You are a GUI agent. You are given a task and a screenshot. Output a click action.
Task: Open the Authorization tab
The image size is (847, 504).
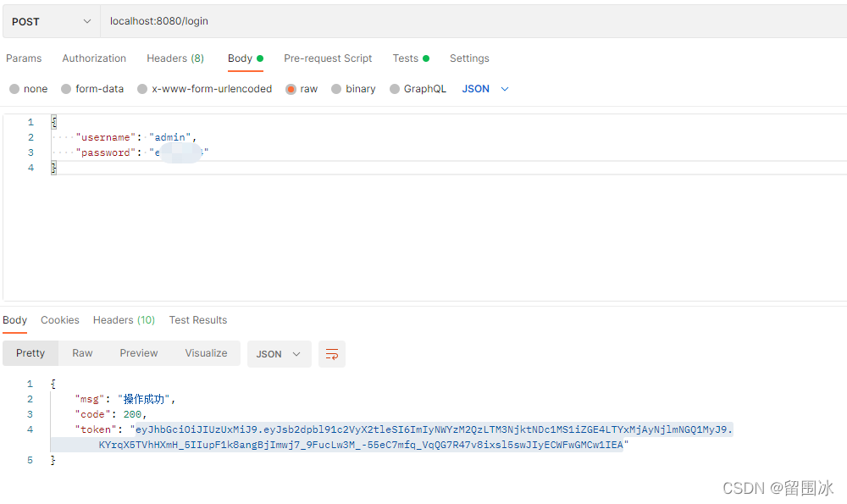(x=94, y=58)
